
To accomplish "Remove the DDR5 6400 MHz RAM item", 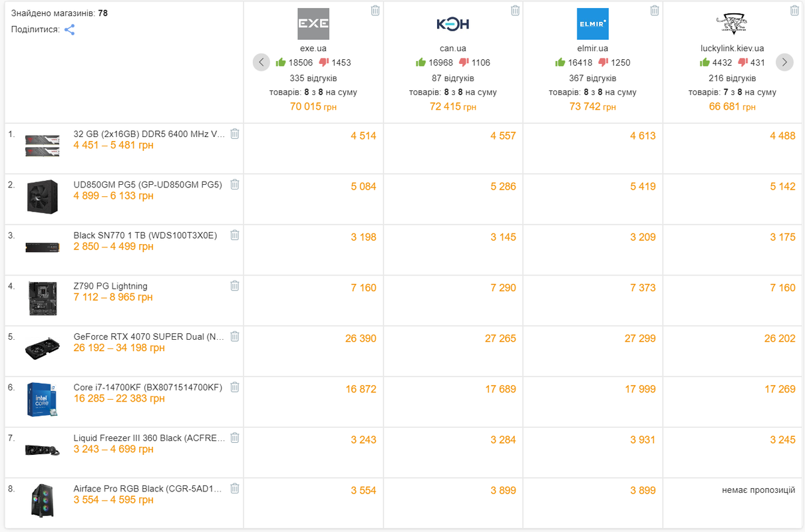I will click(235, 134).
